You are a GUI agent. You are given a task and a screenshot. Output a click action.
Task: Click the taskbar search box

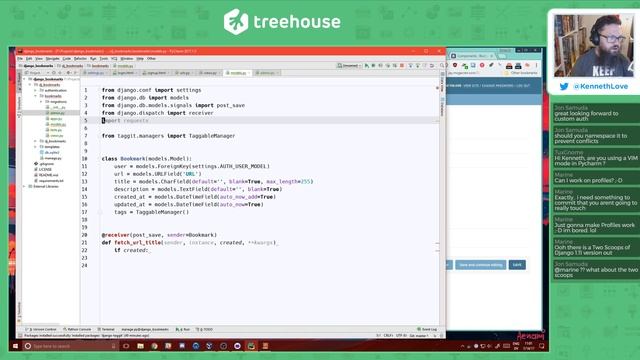point(70,346)
